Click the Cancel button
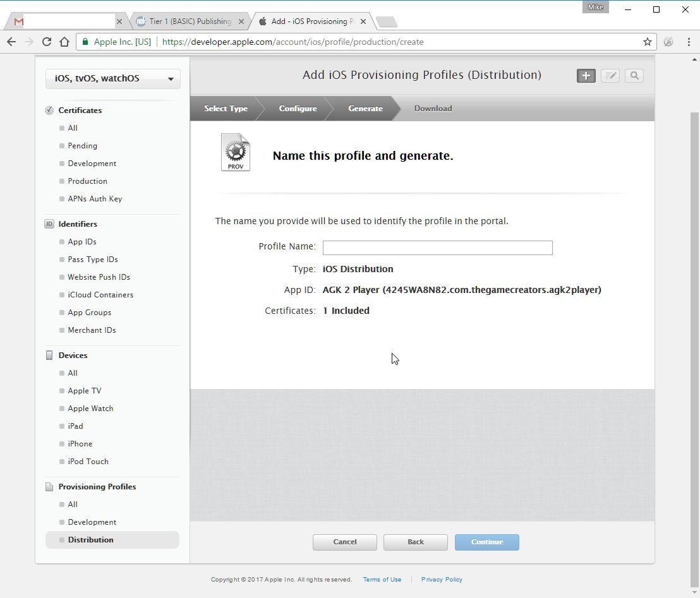This screenshot has height=598, width=700. (345, 542)
